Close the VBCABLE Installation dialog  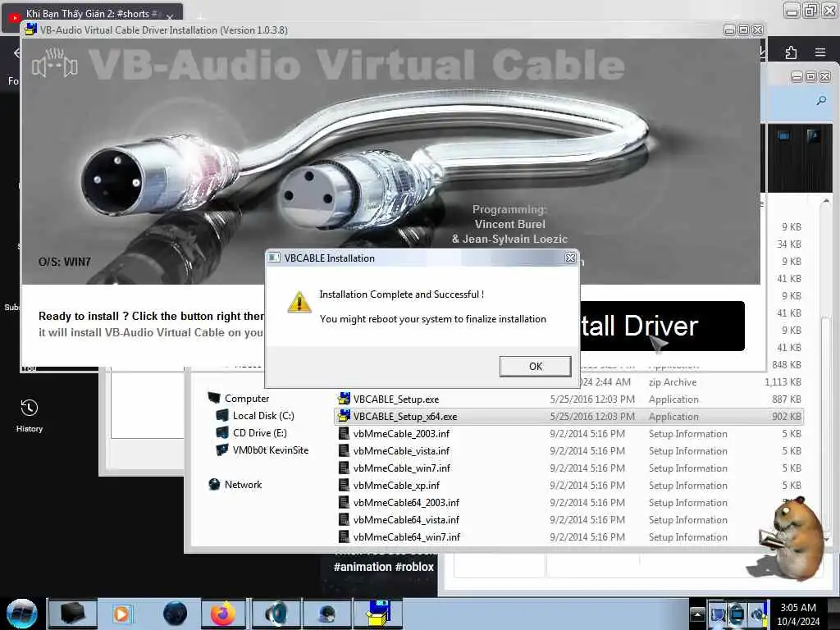point(570,258)
